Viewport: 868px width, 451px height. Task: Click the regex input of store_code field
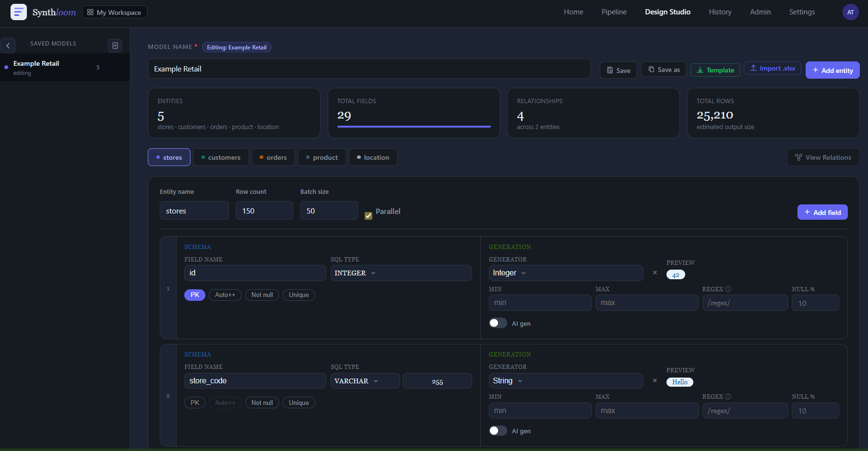coord(745,411)
